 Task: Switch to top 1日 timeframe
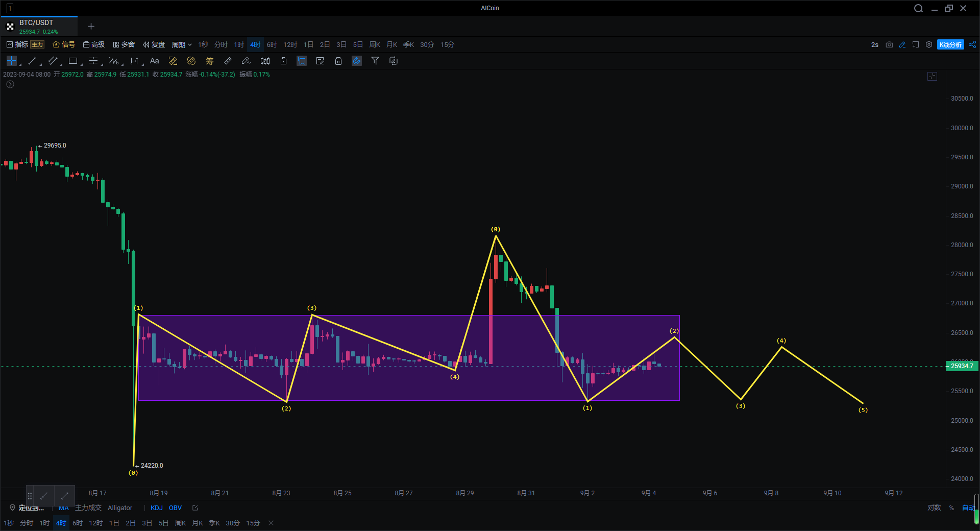coord(308,45)
